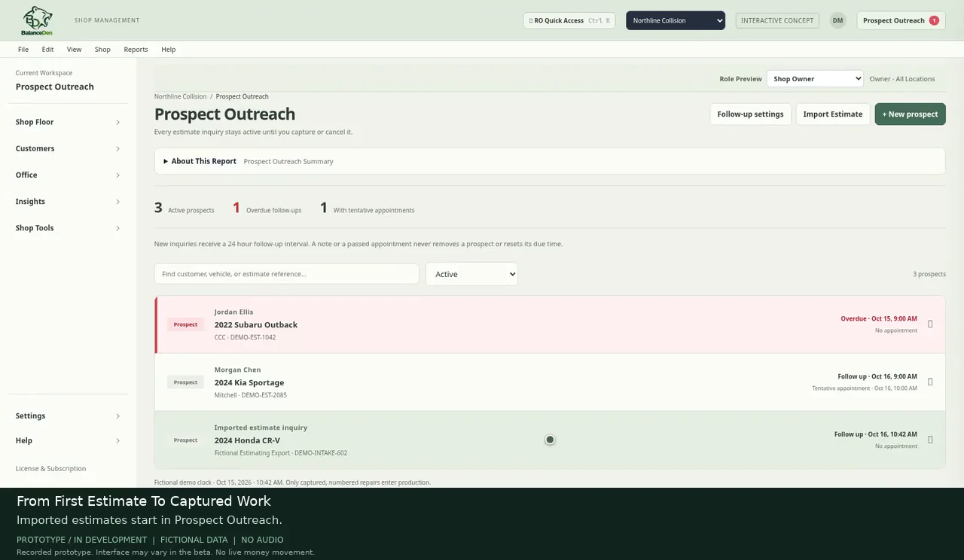This screenshot has height=560, width=964.
Task: Click the Active prospects count
Action: 185,208
